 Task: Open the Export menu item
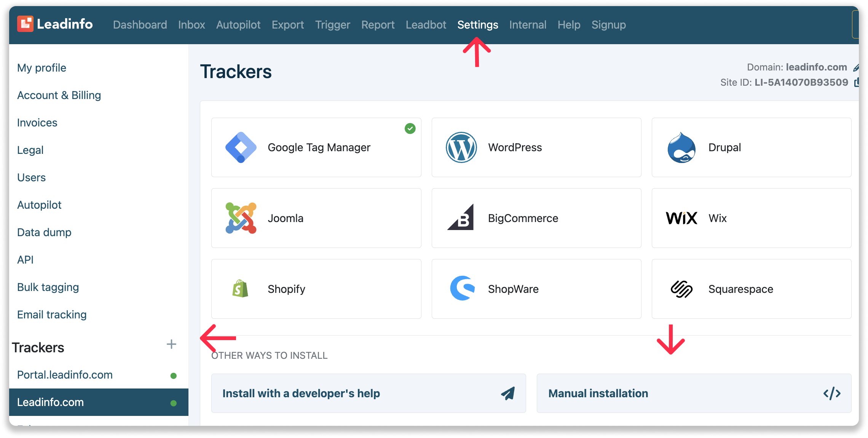tap(288, 25)
